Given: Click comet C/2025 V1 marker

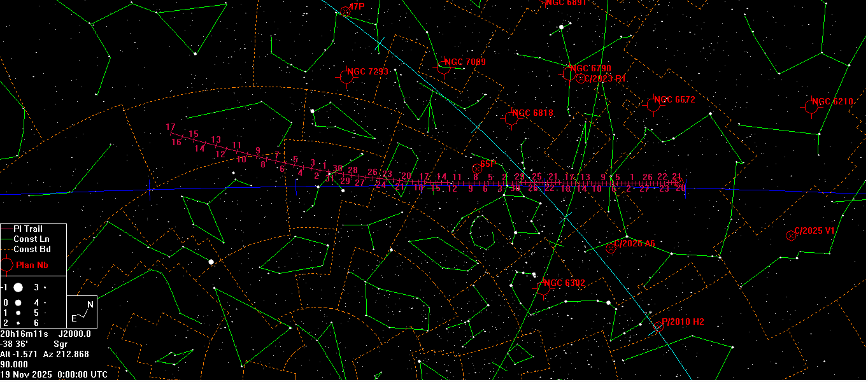Looking at the screenshot, I should (x=791, y=236).
